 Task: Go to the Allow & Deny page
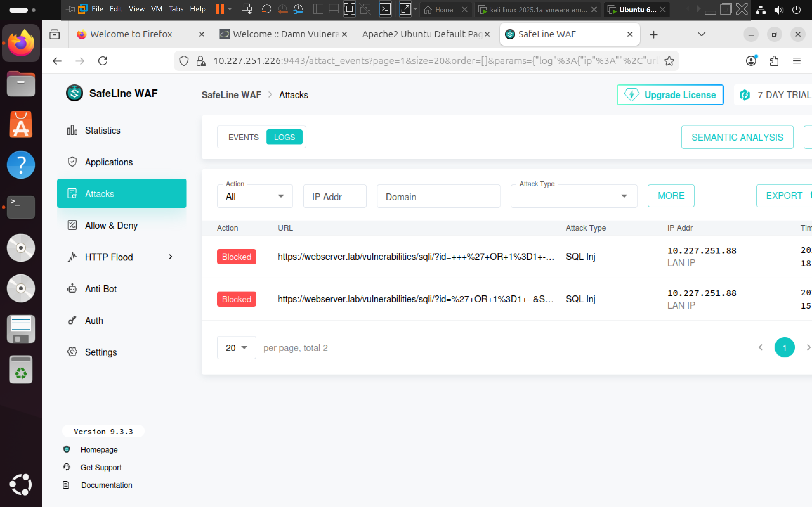[111, 226]
